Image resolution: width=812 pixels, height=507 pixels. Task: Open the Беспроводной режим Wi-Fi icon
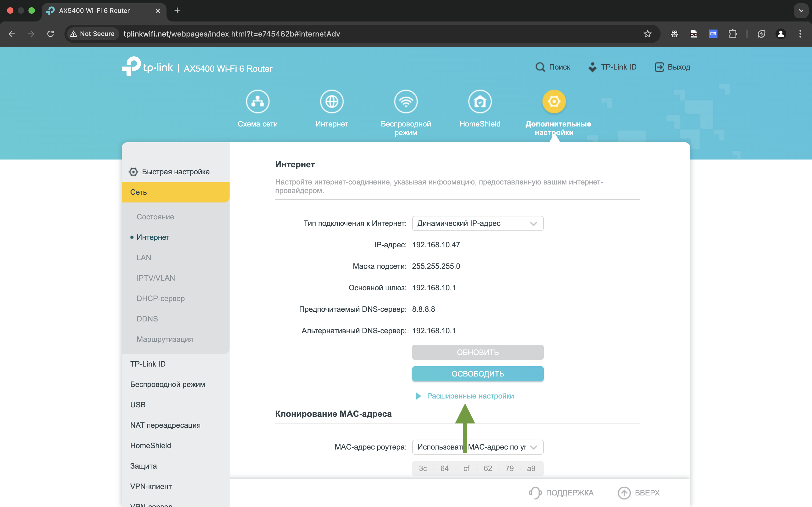406,101
